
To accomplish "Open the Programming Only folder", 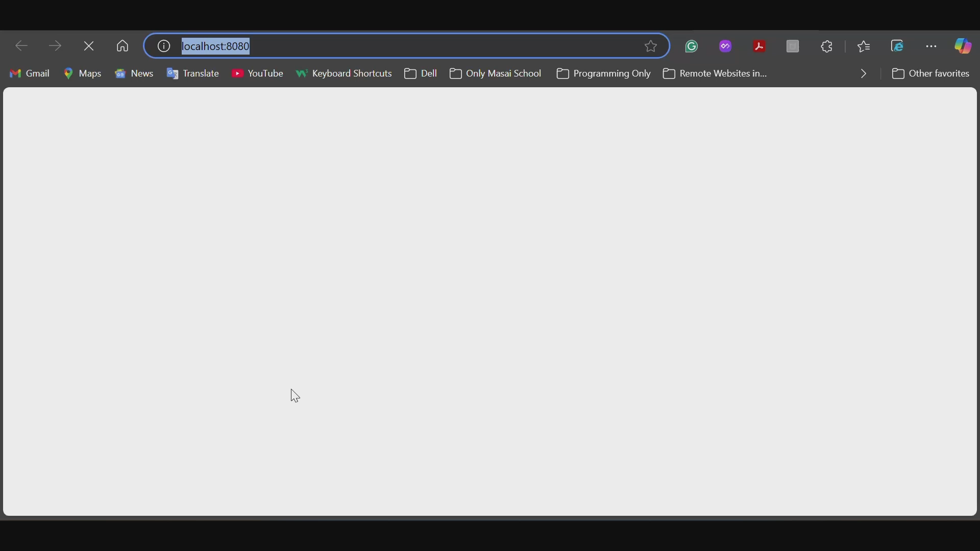I will point(604,74).
